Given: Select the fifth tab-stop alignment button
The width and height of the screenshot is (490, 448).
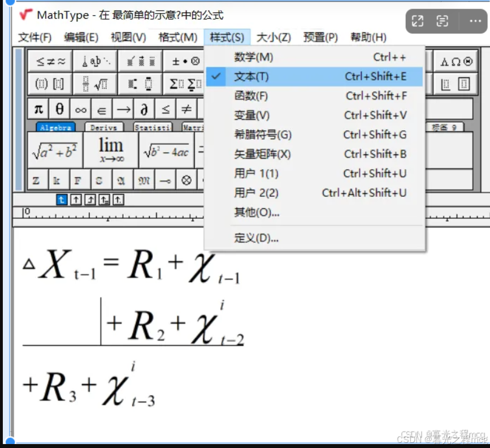Looking at the screenshot, I should [119, 200].
